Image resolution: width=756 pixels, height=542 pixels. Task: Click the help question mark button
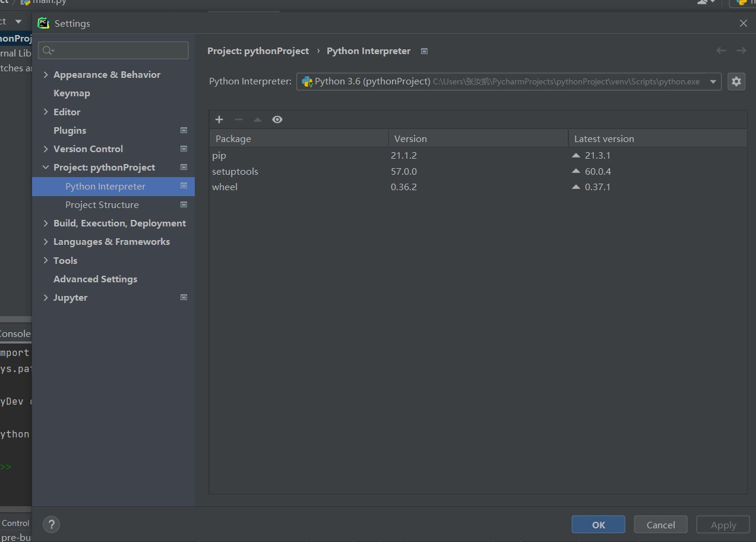pos(52,524)
